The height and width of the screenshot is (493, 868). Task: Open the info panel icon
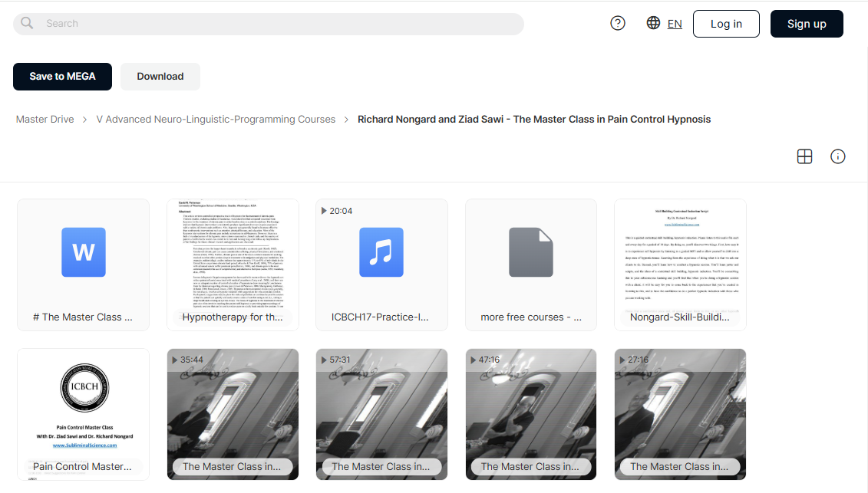point(837,156)
